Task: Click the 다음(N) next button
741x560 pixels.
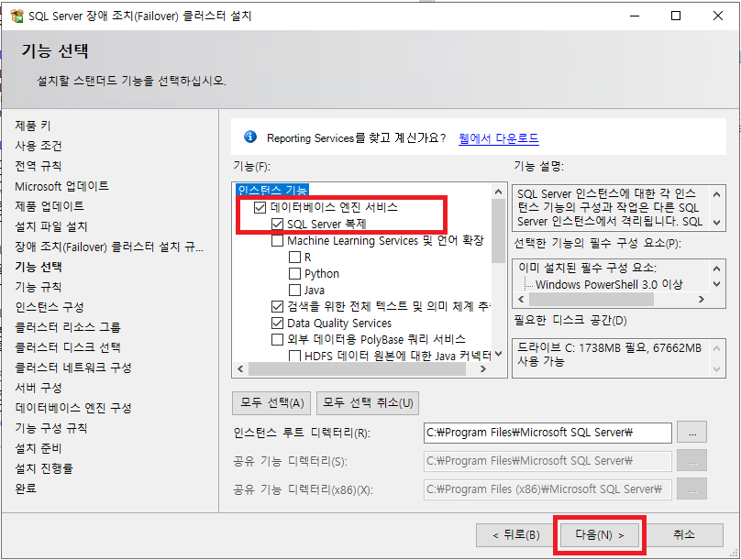Action: click(x=600, y=535)
